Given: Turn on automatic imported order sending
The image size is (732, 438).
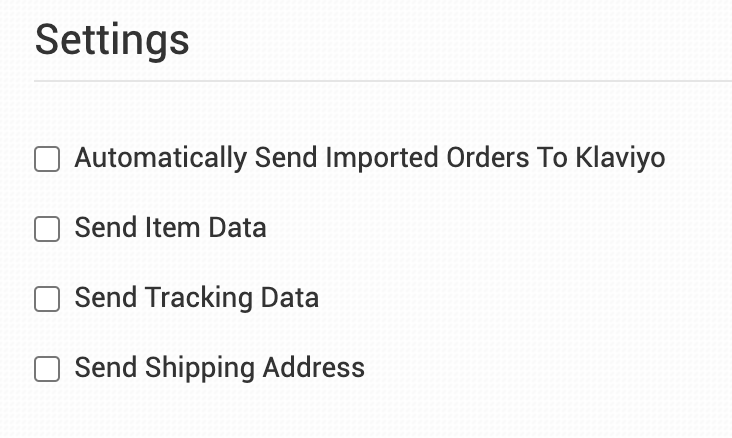Looking at the screenshot, I should click(47, 159).
